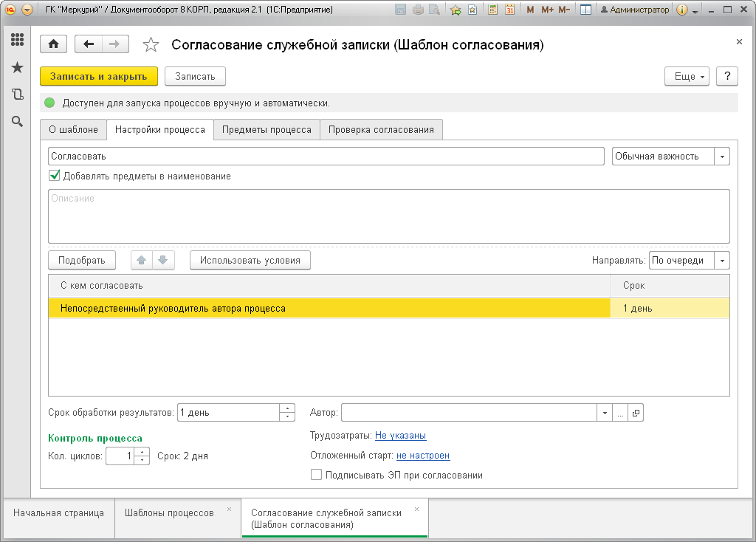Click the 'Описание' text area

389,216
